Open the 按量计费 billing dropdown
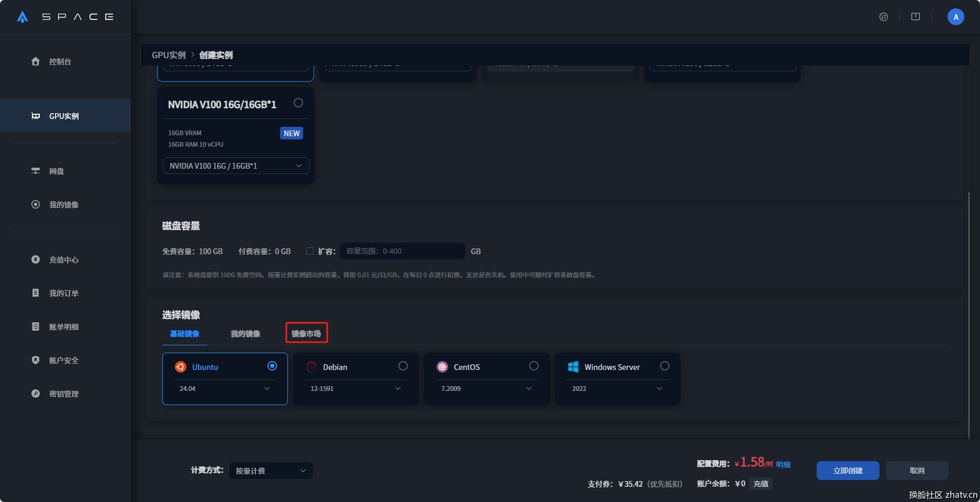 pyautogui.click(x=271, y=471)
